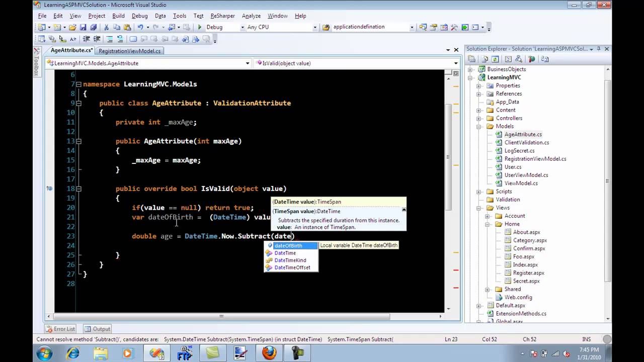Click the Cut scissors icon

107,27
